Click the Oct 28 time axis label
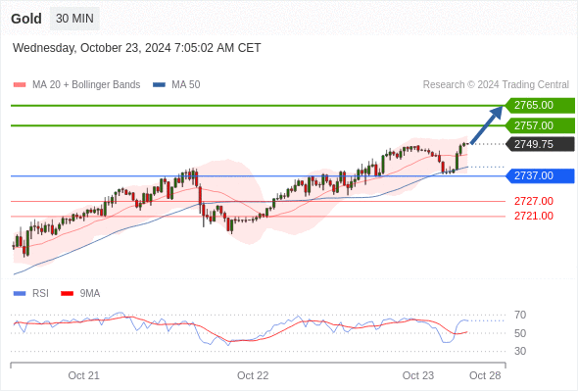The width and height of the screenshot is (578, 392). click(x=485, y=375)
